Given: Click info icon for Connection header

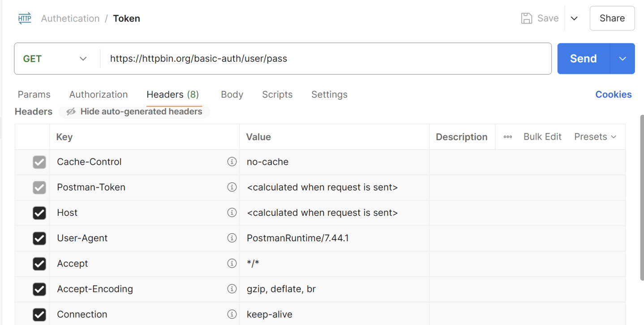Looking at the screenshot, I should [232, 314].
